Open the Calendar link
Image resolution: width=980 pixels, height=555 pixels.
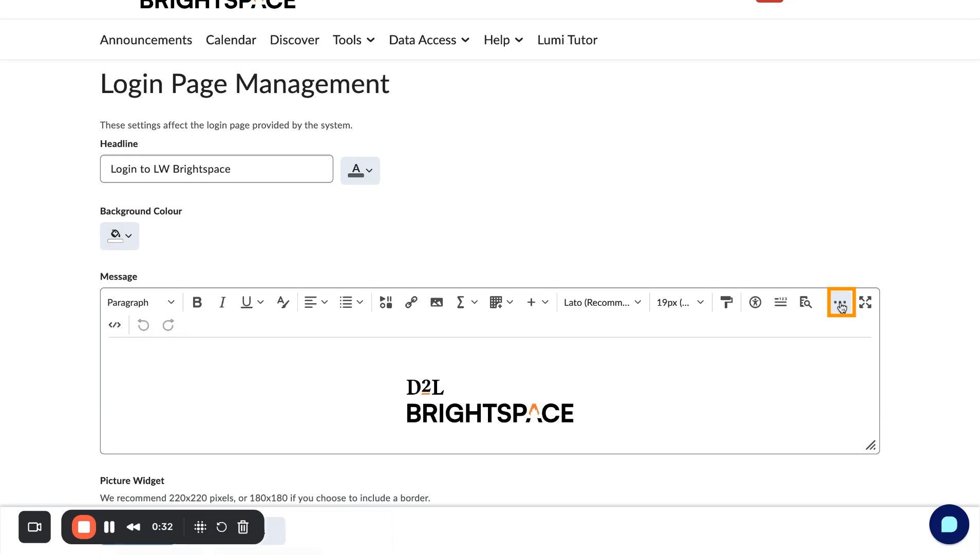click(x=231, y=40)
